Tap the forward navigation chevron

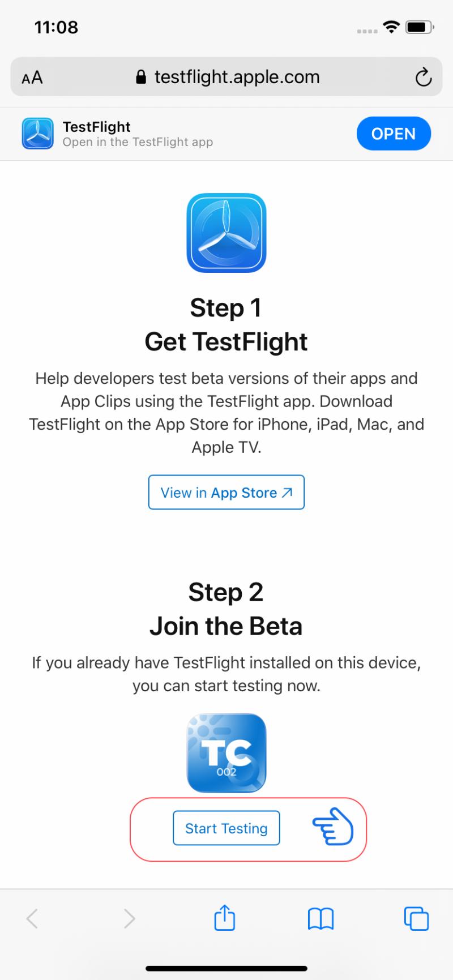coord(129,918)
